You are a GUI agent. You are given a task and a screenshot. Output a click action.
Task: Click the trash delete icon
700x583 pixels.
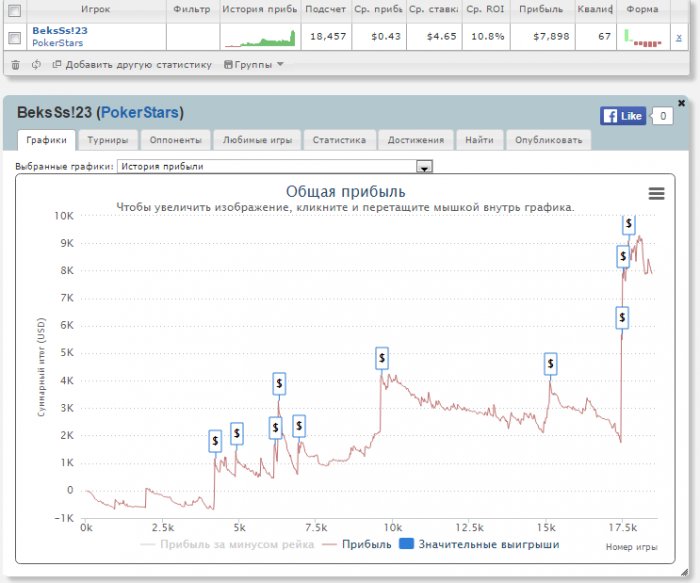click(15, 65)
